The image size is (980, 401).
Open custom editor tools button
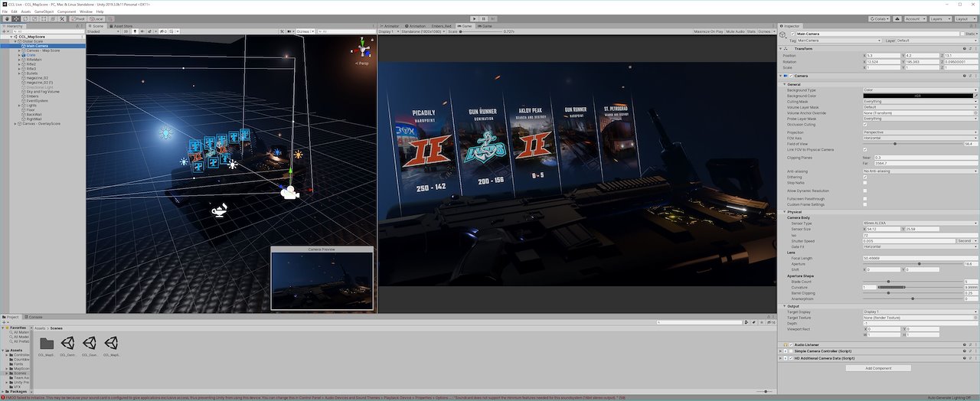coord(62,18)
